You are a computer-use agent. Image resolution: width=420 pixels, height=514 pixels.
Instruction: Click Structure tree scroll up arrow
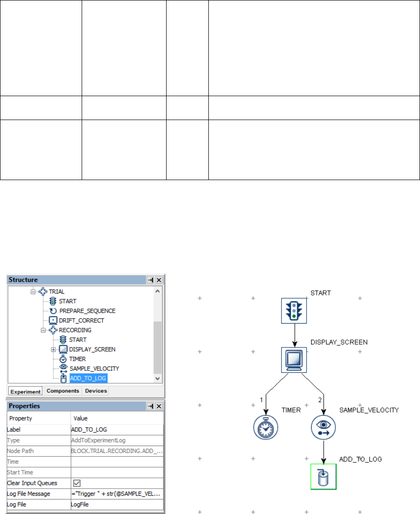pyautogui.click(x=158, y=291)
